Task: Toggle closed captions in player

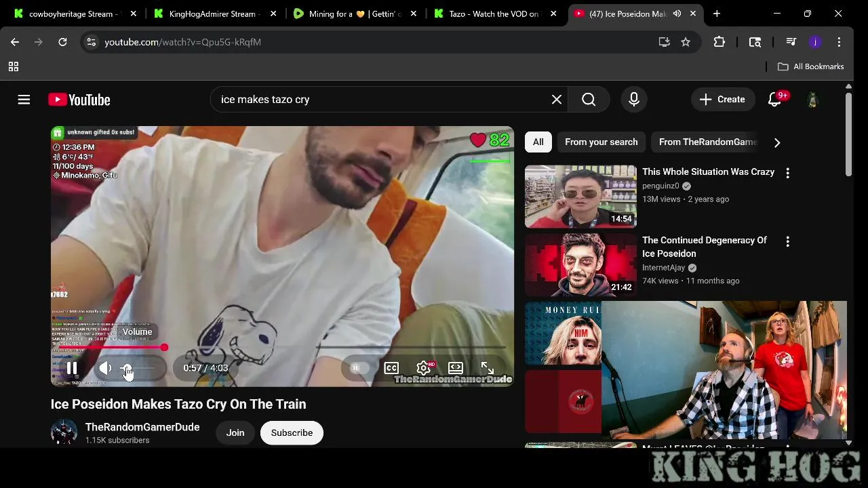Action: click(x=391, y=368)
